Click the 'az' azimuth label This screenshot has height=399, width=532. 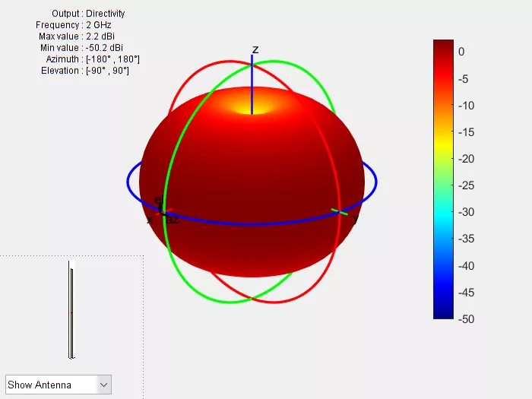(173, 220)
